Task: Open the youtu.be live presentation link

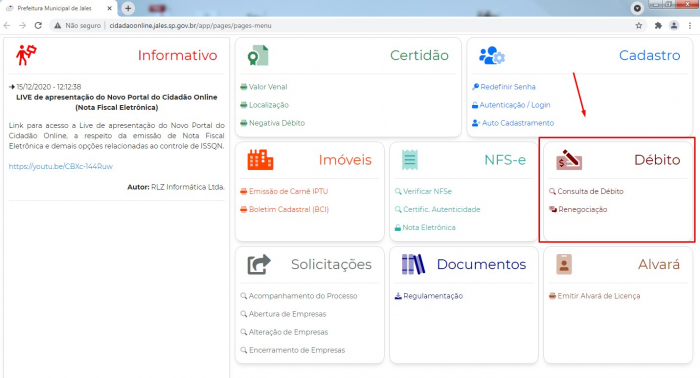Action: point(61,166)
